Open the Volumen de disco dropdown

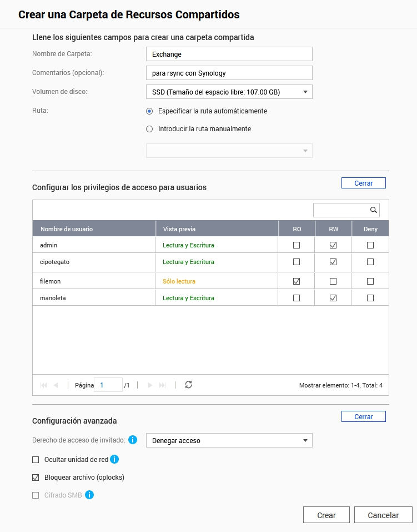click(x=229, y=92)
